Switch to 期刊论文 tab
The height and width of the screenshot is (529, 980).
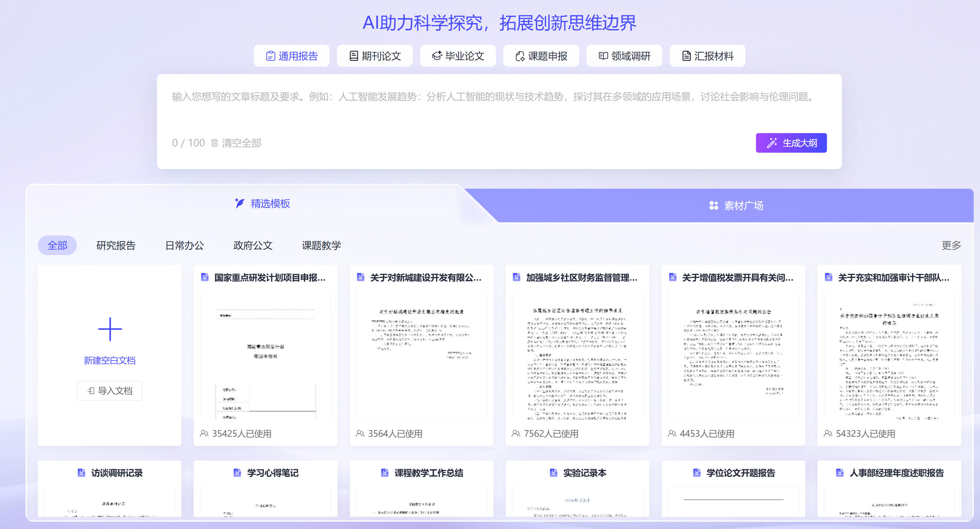click(x=375, y=56)
